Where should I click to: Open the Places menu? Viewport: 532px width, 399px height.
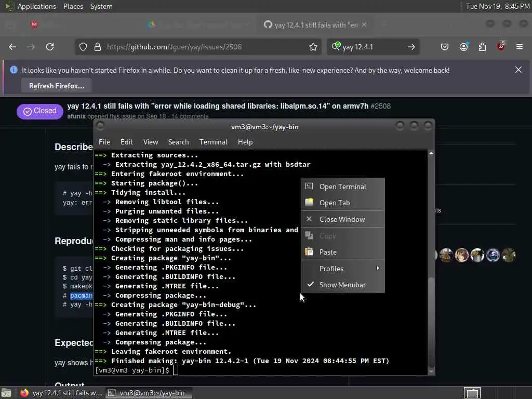coord(73,6)
